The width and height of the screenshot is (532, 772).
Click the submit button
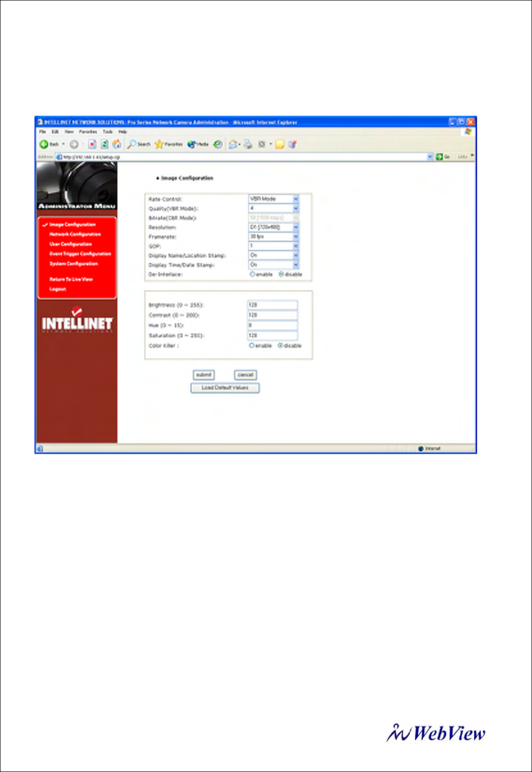point(204,375)
